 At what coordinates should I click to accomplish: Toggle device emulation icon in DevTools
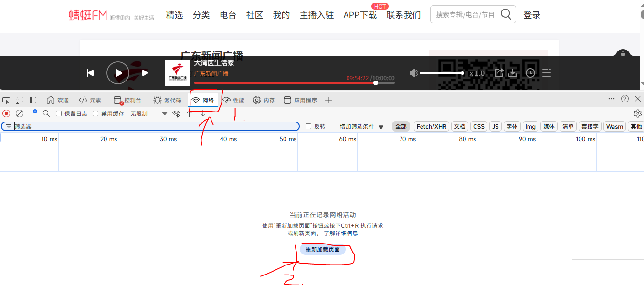(20, 100)
